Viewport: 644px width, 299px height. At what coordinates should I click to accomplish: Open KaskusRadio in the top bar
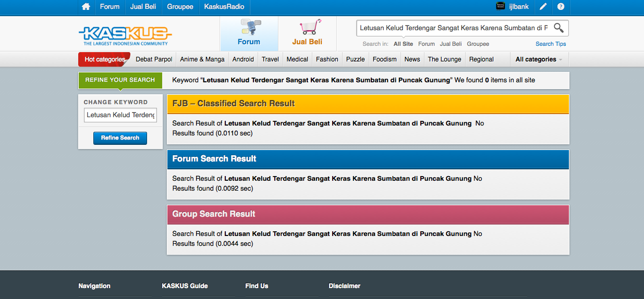tap(224, 7)
